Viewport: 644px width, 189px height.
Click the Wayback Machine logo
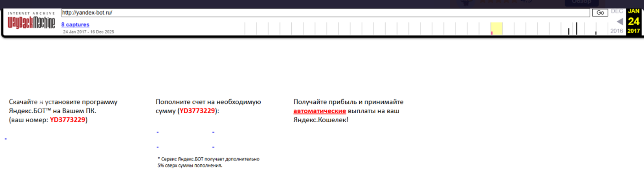coord(31,21)
